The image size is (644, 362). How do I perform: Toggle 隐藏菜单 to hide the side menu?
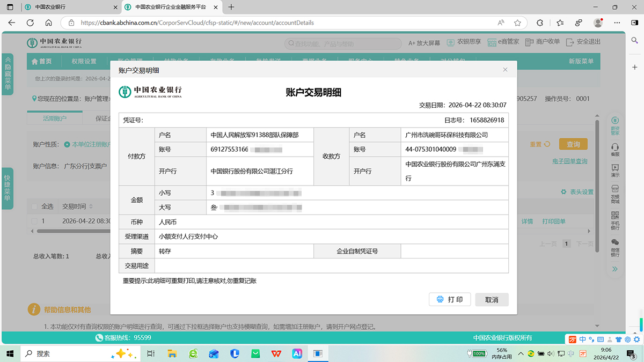[x=8, y=73]
